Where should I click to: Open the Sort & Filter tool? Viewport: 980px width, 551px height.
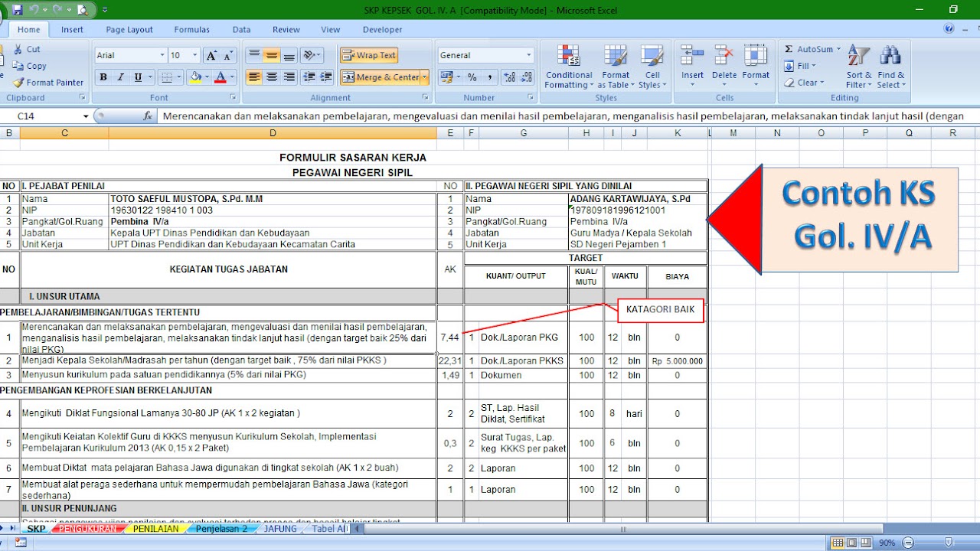pyautogui.click(x=858, y=67)
